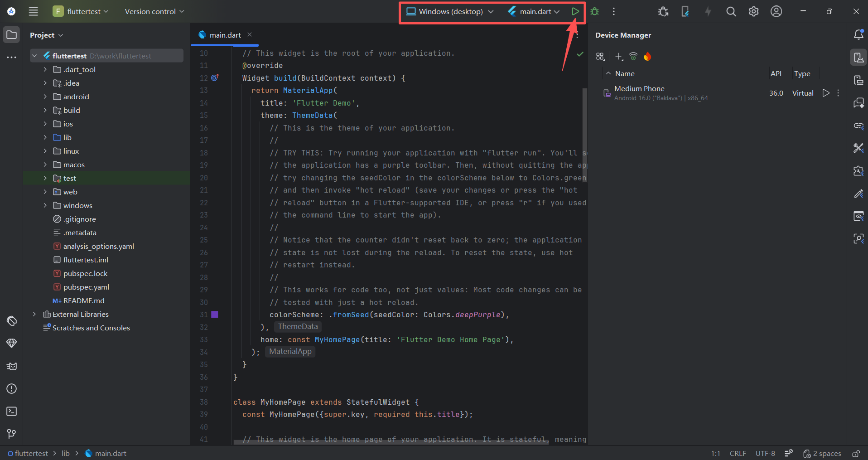
Task: Click the 1:1 cursor position indicator
Action: [715, 453]
